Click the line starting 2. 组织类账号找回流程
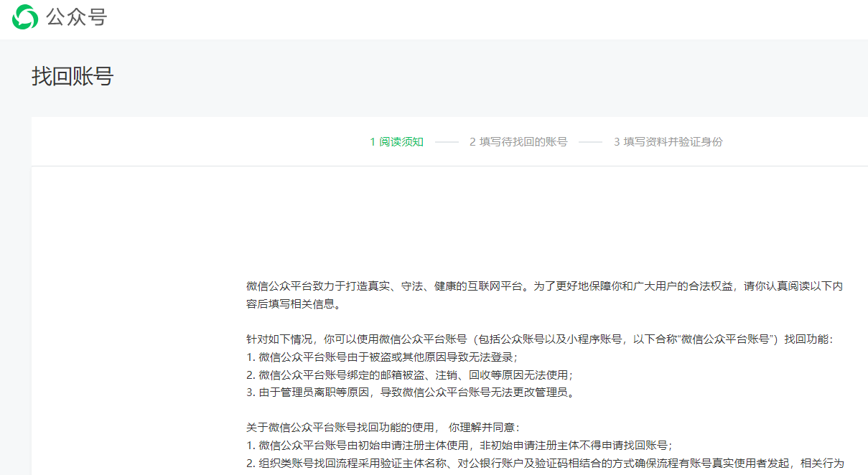The height and width of the screenshot is (475, 868). tap(545, 463)
